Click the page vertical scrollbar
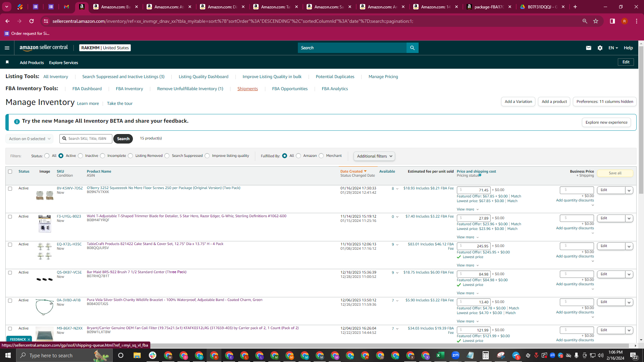This screenshot has width=644, height=362. pyautogui.click(x=641, y=120)
